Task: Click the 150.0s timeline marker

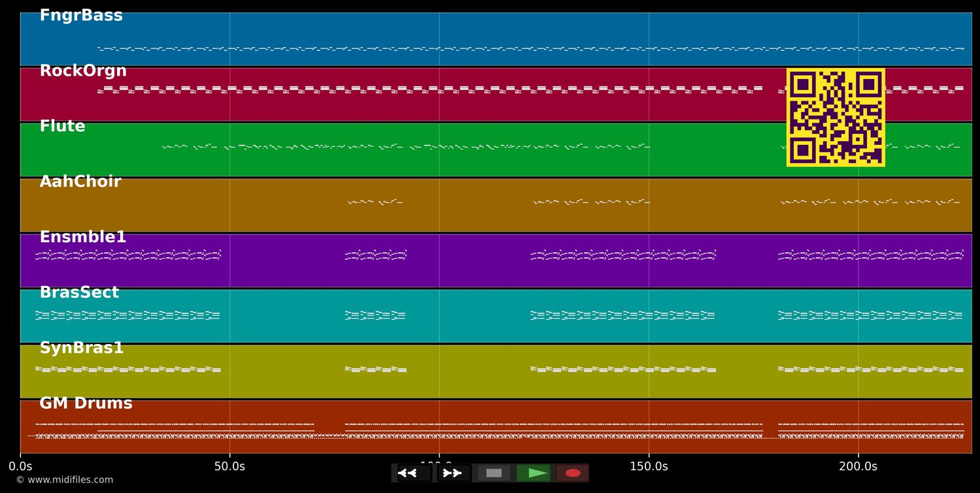Action: pos(649,466)
